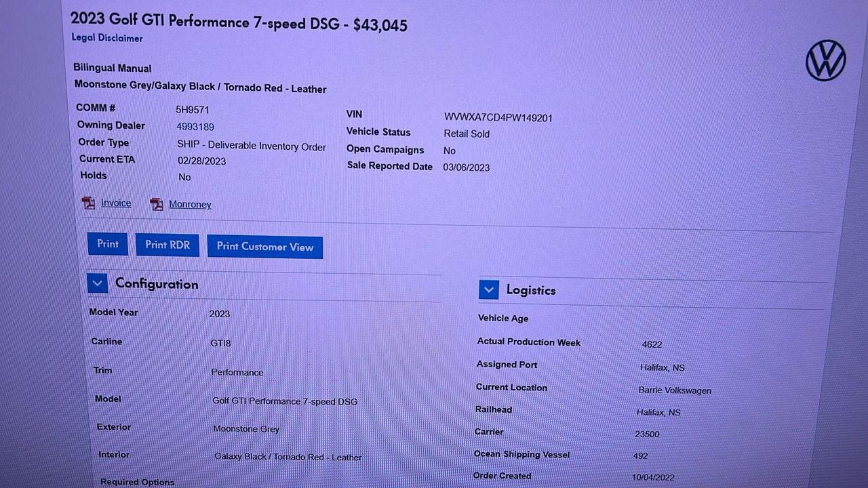
Task: Click the Print Customer View button
Action: point(265,247)
